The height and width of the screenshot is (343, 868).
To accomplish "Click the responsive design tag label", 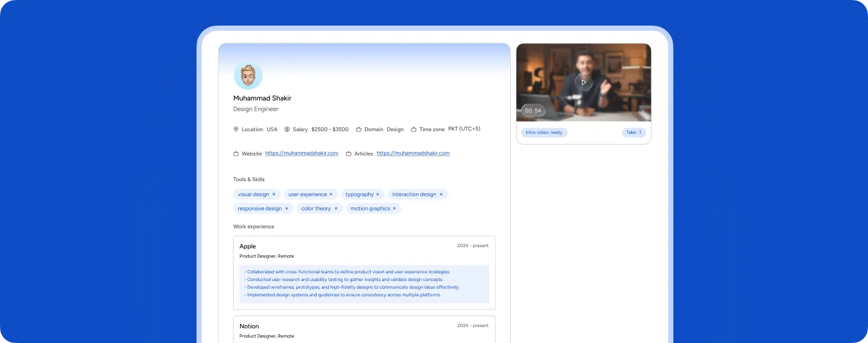I will point(260,209).
